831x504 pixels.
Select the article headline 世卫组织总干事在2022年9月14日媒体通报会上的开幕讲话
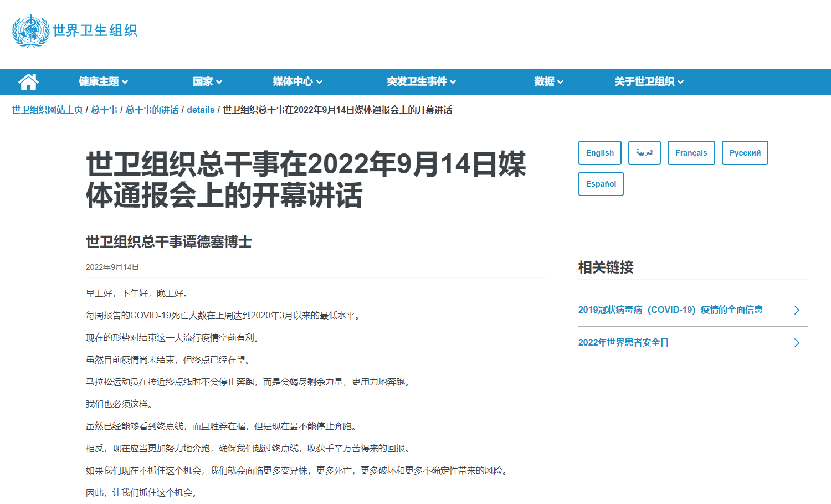coord(306,180)
